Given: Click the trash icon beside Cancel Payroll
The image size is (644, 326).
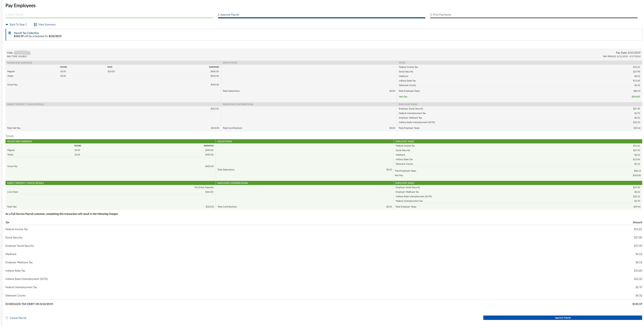Looking at the screenshot, I should point(7,318).
